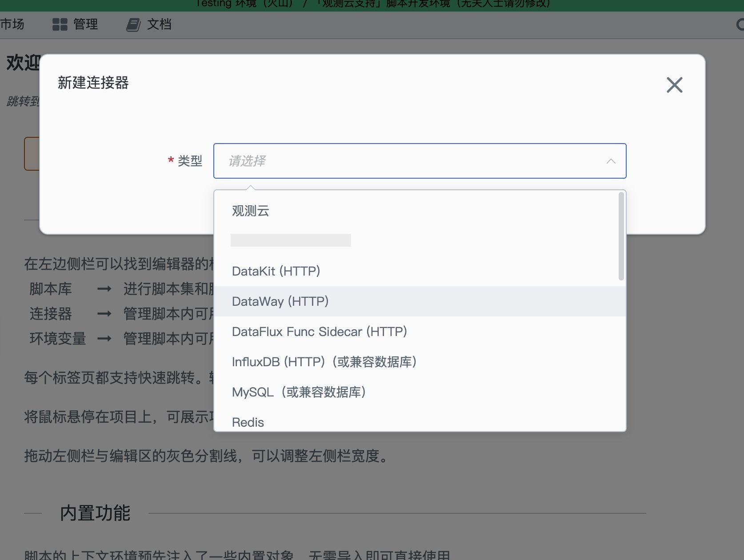Select InfluxDB (HTTP) (或兼容数据库) option
744x560 pixels.
(x=420, y=362)
